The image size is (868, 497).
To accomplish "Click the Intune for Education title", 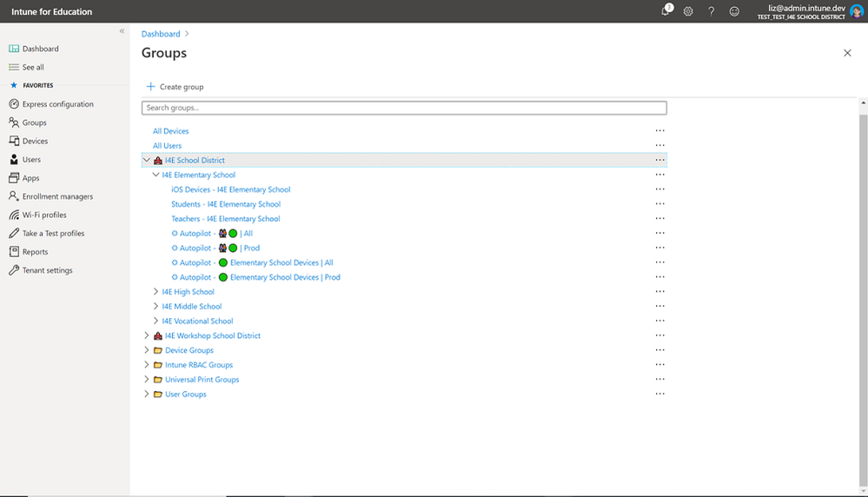I will point(51,11).
